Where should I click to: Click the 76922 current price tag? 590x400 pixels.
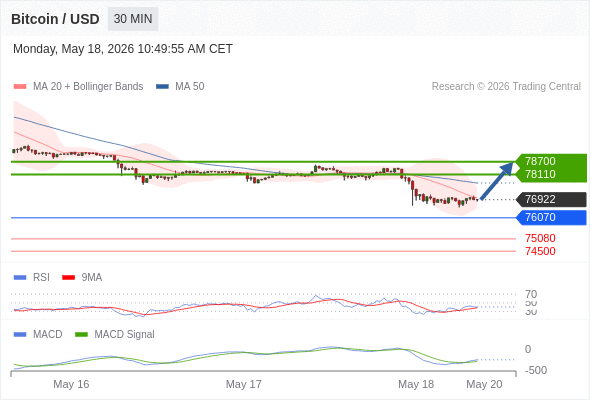[x=552, y=199]
